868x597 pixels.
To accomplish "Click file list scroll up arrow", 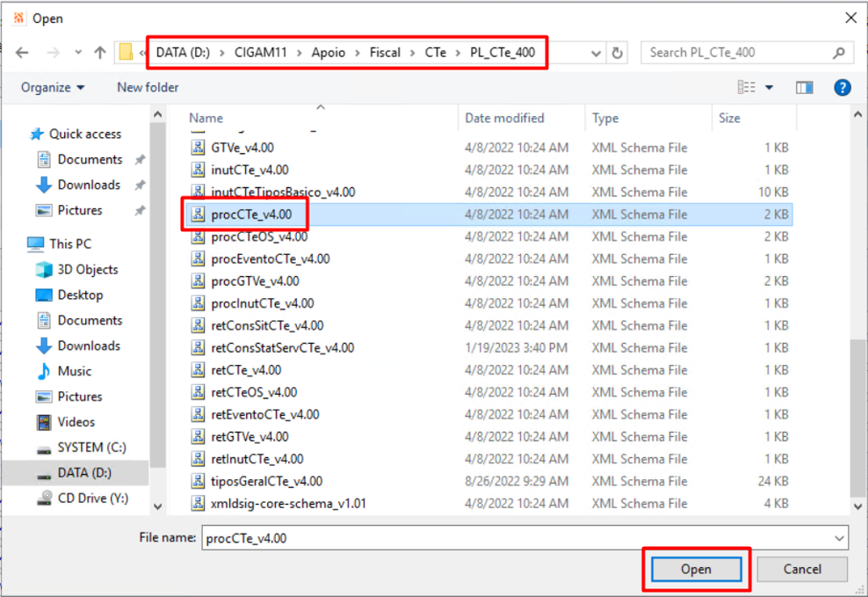I will [x=857, y=115].
